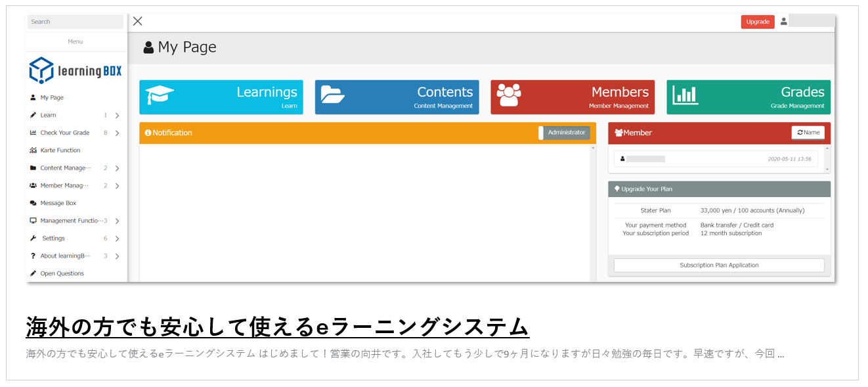868x387 pixels.
Task: Click the Subscription Plan Application button
Action: (718, 265)
